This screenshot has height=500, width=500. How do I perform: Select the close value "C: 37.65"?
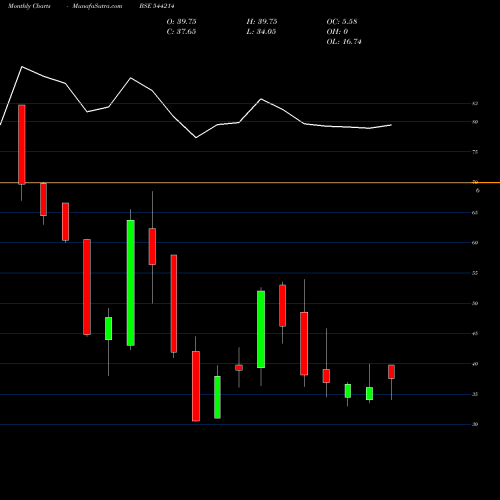(x=181, y=32)
